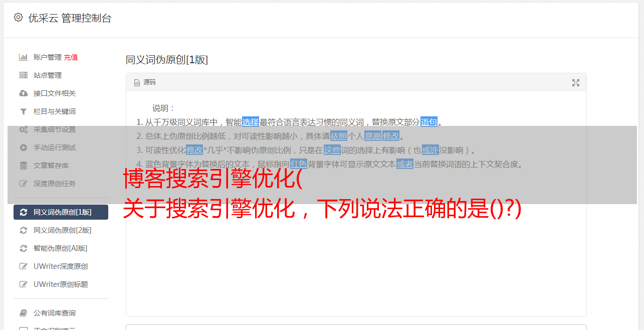Toggle 源码 source view in the editor
Screen dimensions: 644x330
tap(145, 82)
